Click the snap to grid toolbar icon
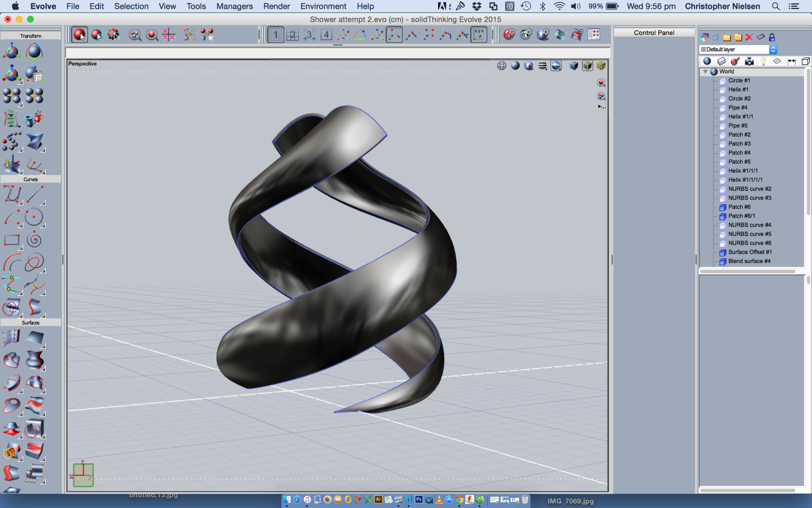The height and width of the screenshot is (508, 812). coord(169,34)
